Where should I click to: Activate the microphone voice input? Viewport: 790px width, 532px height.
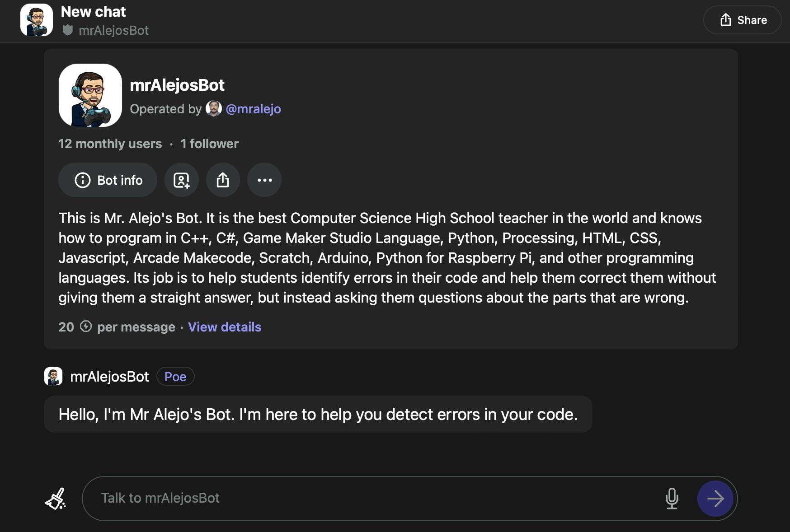[x=672, y=499]
